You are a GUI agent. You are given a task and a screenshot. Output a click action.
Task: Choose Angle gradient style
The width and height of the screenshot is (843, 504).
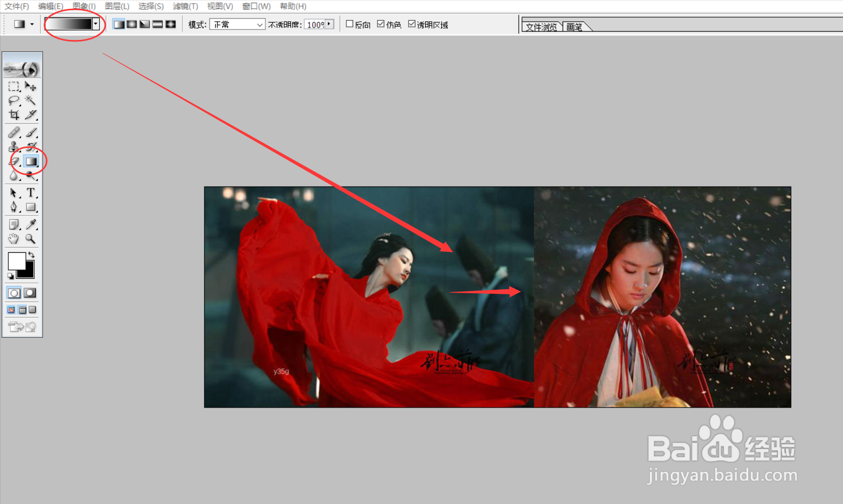click(145, 24)
